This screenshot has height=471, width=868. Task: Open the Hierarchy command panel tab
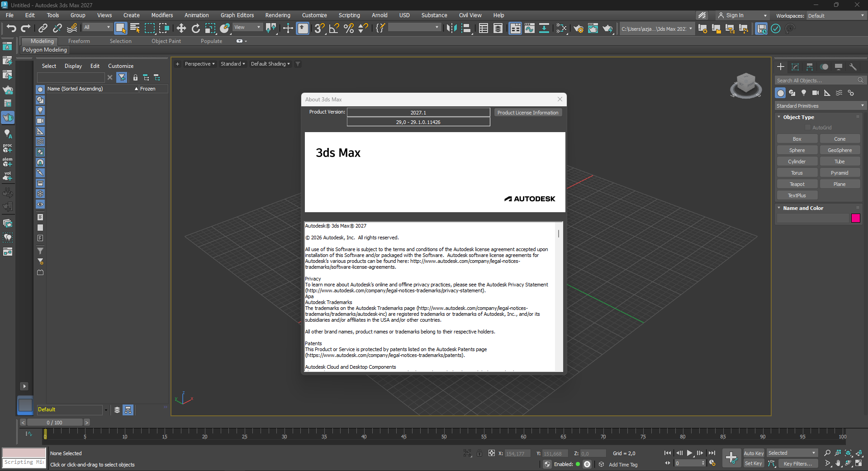click(x=810, y=67)
